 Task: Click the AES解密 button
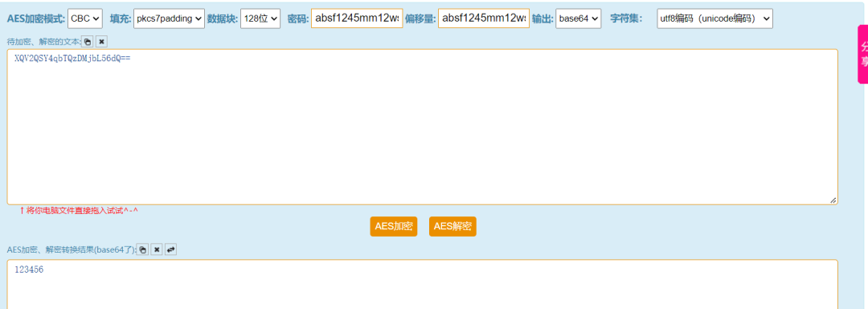tap(452, 226)
